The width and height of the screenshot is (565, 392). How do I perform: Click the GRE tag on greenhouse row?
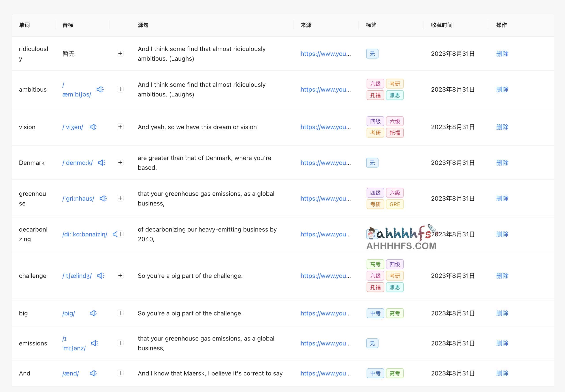[395, 204]
